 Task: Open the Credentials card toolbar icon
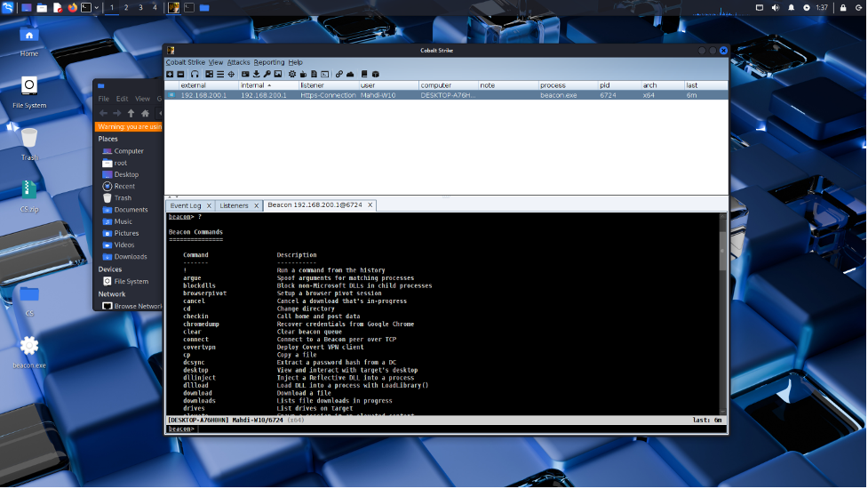click(245, 74)
